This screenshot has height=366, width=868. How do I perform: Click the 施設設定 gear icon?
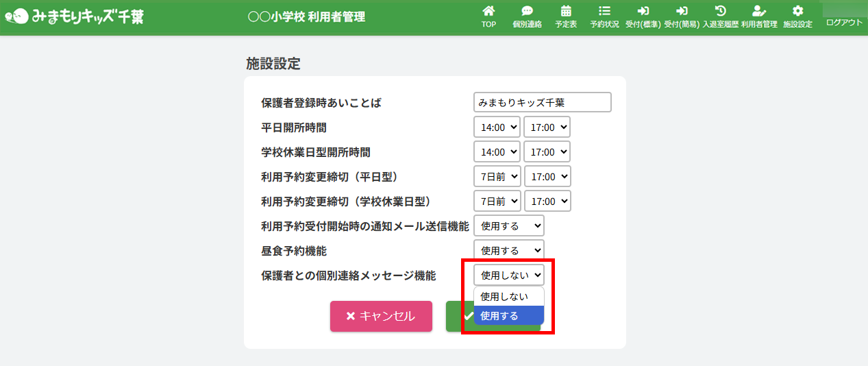[x=797, y=12]
